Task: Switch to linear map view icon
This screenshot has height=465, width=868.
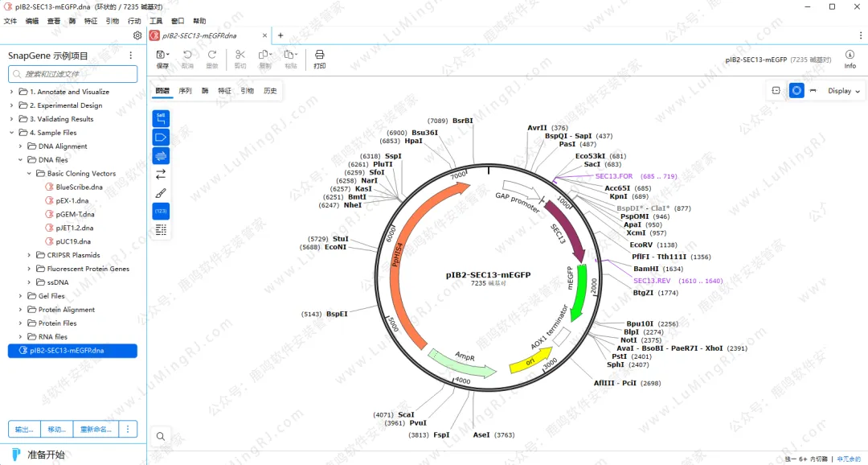Action: coord(813,91)
